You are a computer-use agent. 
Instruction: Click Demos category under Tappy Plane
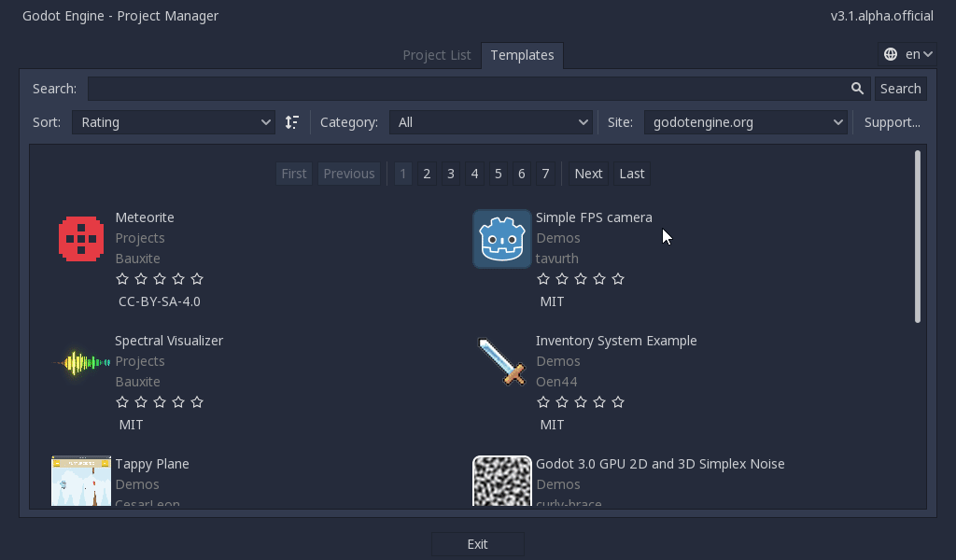click(x=137, y=484)
